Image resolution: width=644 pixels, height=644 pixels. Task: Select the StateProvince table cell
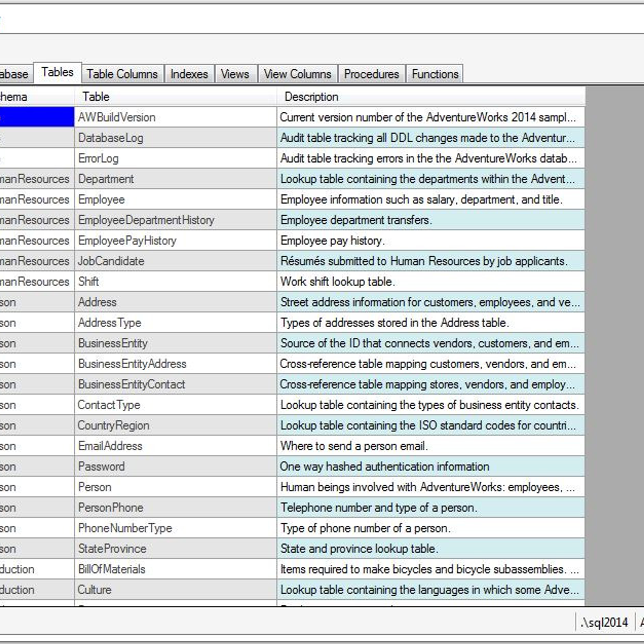(175, 548)
